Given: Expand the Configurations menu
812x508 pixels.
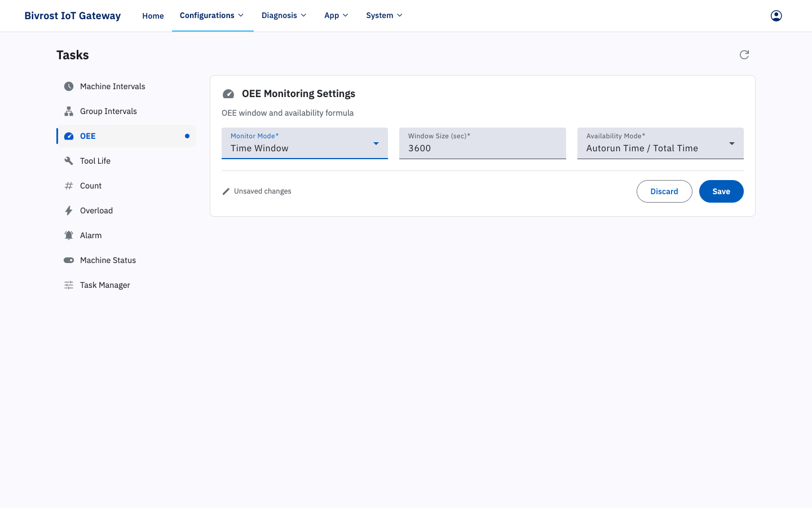Looking at the screenshot, I should point(212,15).
